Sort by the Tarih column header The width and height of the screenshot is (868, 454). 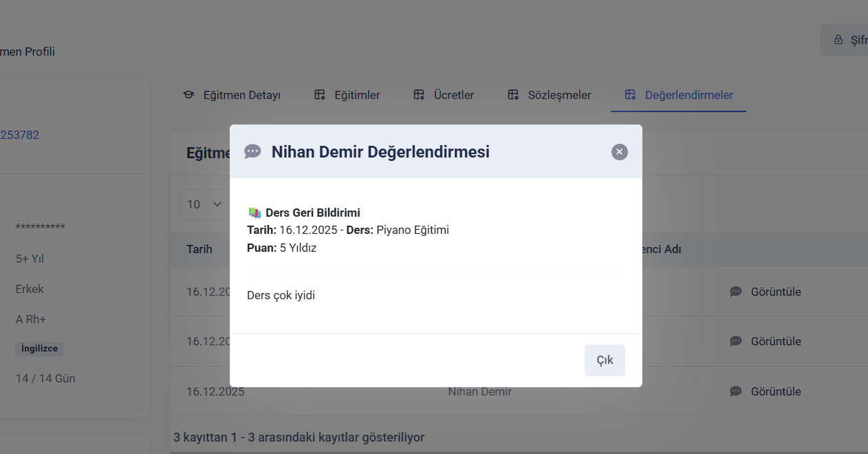click(199, 249)
